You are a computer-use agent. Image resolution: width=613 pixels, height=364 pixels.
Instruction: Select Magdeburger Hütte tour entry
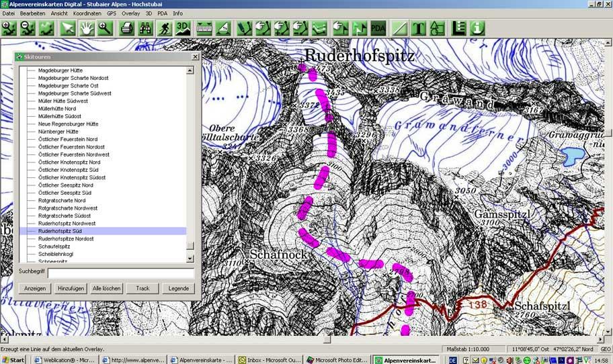click(x=60, y=70)
